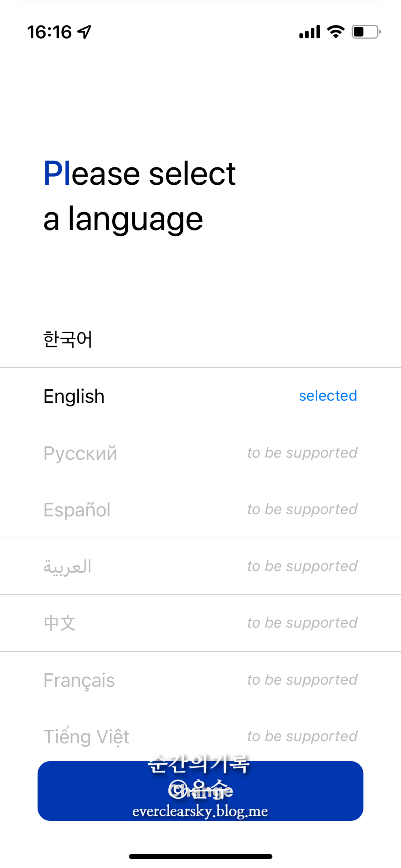Choose the Français language option
Image resolution: width=401 pixels, height=868 pixels.
coord(200,680)
